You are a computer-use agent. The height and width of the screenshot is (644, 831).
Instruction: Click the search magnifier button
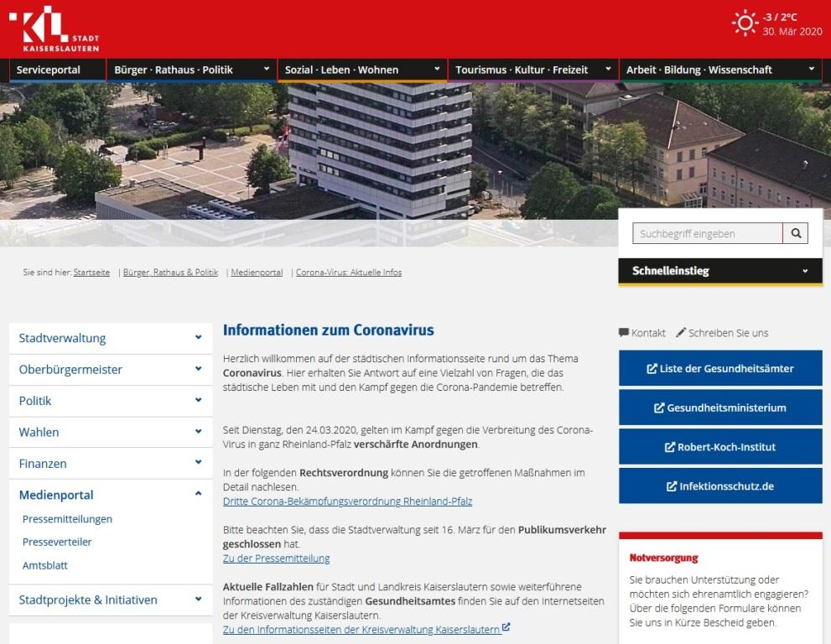pos(795,234)
